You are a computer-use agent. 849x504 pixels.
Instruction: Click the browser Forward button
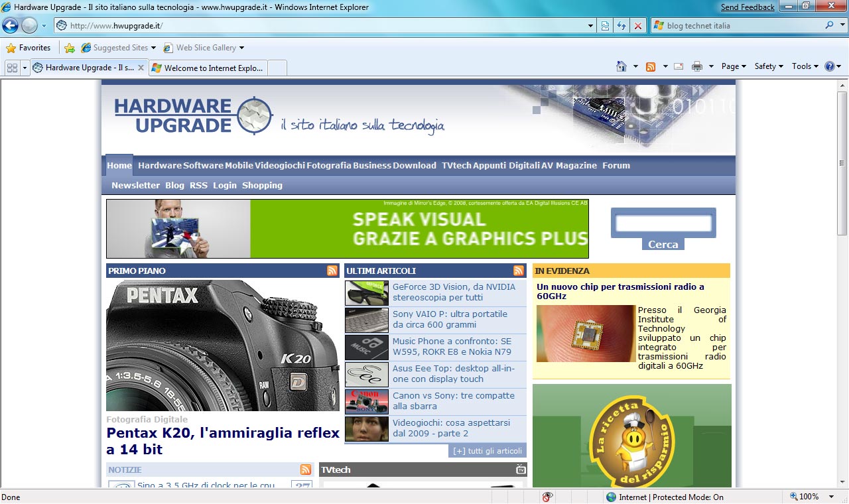pyautogui.click(x=29, y=26)
